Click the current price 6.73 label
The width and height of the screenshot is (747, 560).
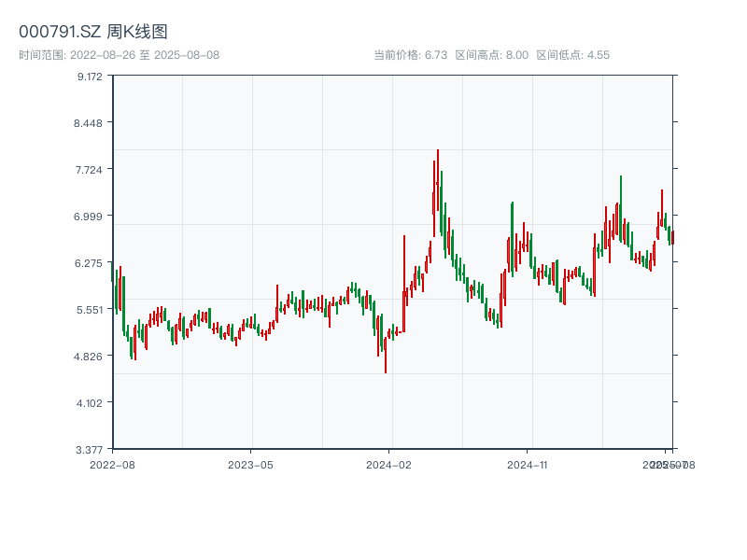[x=411, y=55]
